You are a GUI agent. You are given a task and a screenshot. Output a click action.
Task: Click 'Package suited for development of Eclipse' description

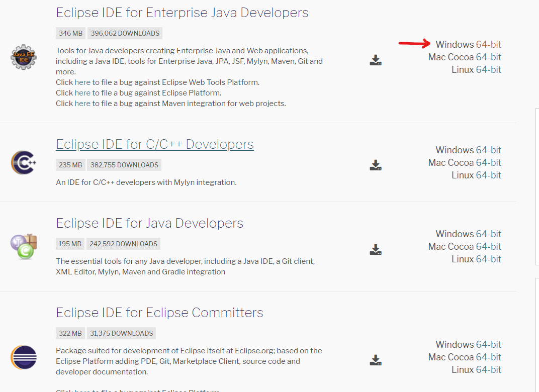tap(189, 361)
